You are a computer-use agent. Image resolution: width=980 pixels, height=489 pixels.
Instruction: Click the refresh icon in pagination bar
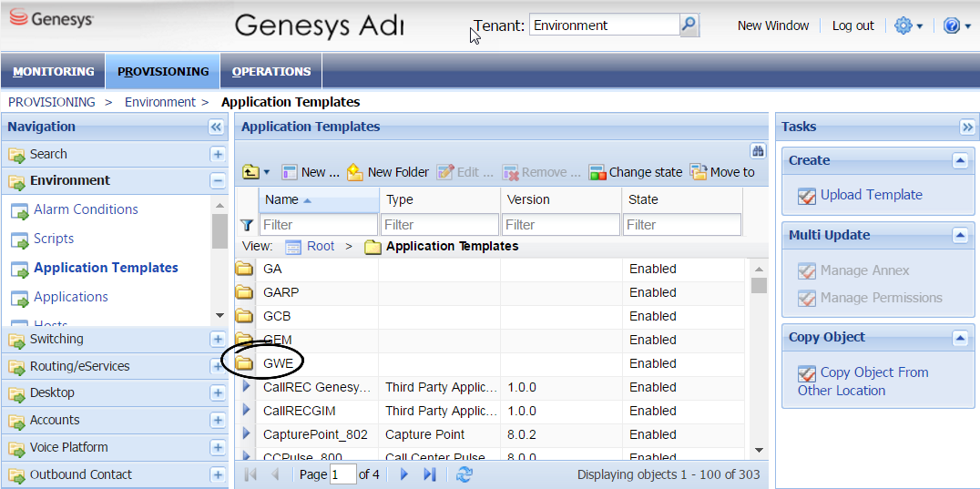tap(464, 474)
